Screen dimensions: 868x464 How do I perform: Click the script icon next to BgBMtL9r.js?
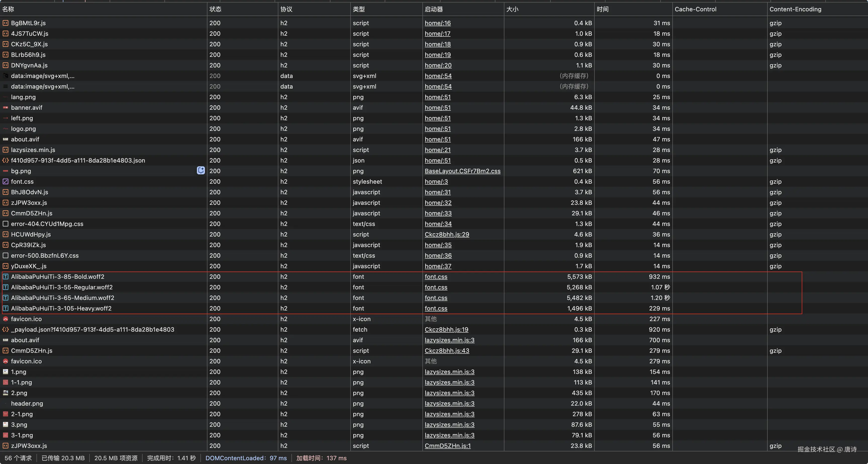[5, 23]
